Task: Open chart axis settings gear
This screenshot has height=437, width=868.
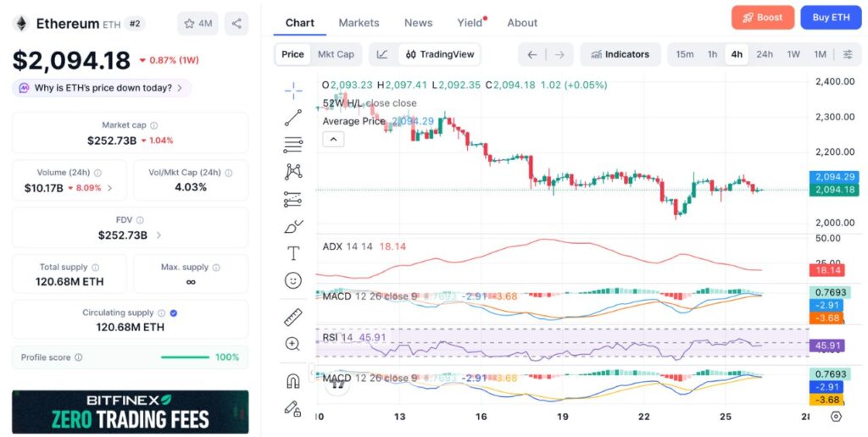Action: point(837,417)
